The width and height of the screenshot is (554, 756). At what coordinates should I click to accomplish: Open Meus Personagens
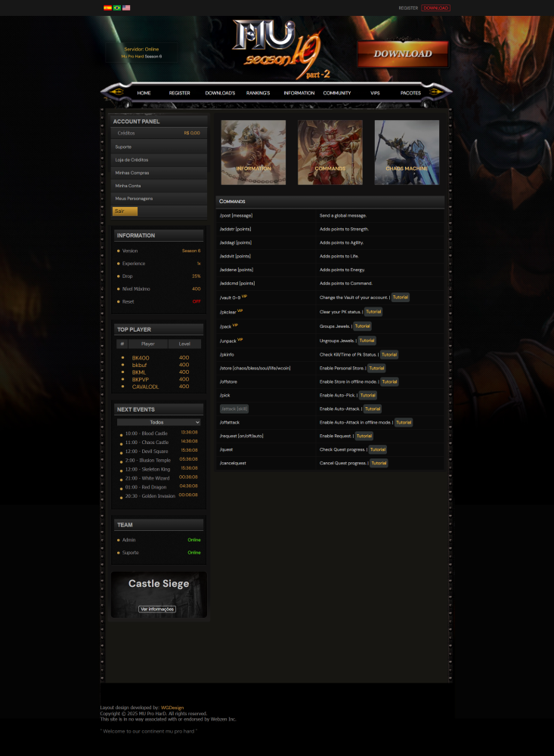pyautogui.click(x=159, y=199)
